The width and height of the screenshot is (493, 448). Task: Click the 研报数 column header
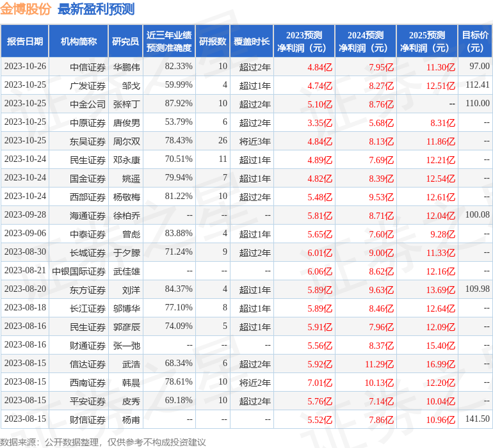[x=213, y=41]
